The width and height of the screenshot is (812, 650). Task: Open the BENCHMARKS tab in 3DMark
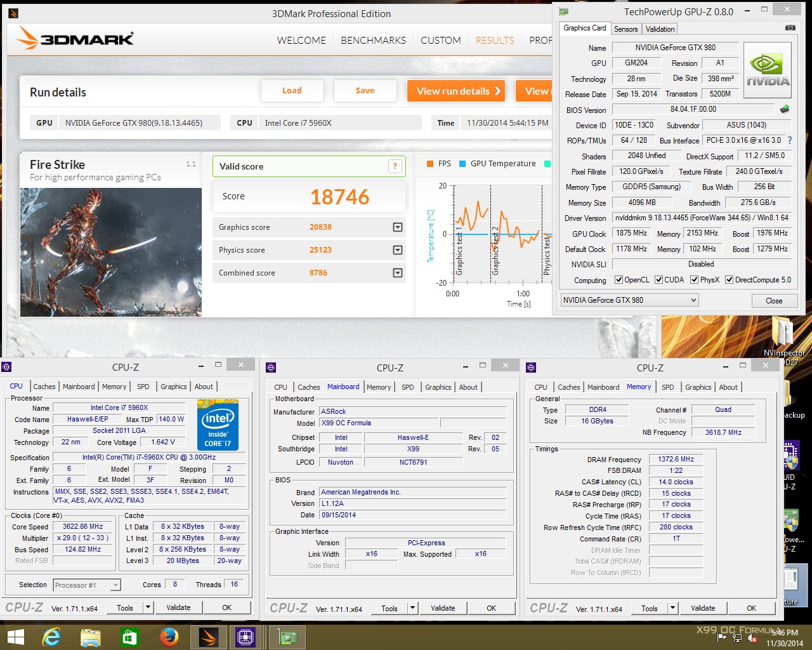[x=373, y=40]
